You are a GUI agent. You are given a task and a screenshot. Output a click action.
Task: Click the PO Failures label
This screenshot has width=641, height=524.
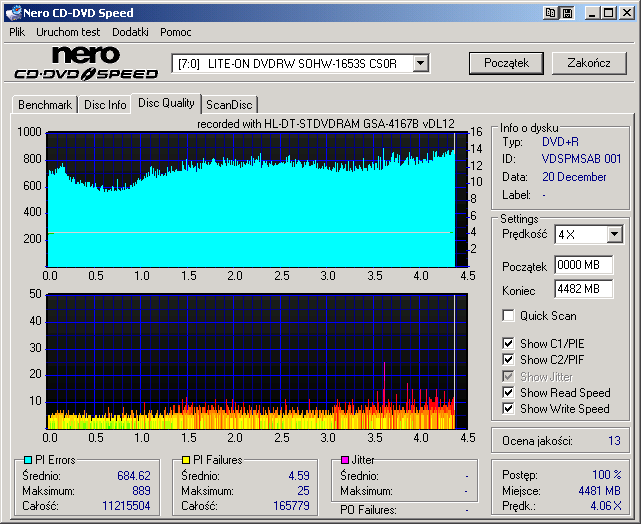(x=368, y=510)
